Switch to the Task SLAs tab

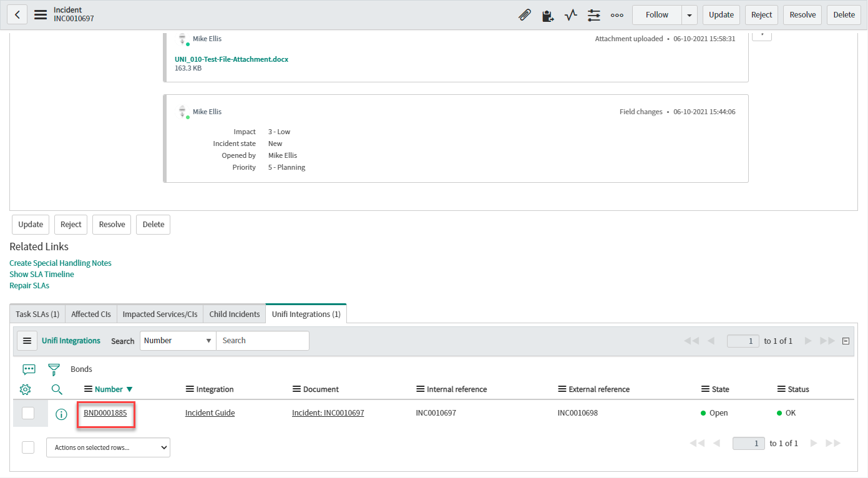pos(37,314)
